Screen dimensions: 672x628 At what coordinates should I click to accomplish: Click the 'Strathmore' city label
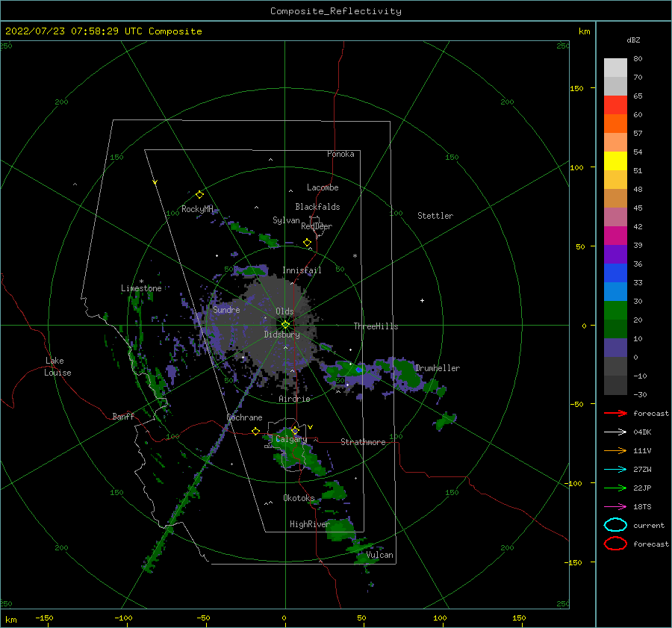[363, 442]
